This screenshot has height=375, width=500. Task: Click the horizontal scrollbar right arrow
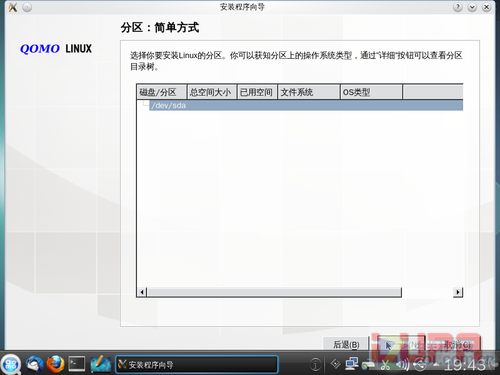pos(458,292)
